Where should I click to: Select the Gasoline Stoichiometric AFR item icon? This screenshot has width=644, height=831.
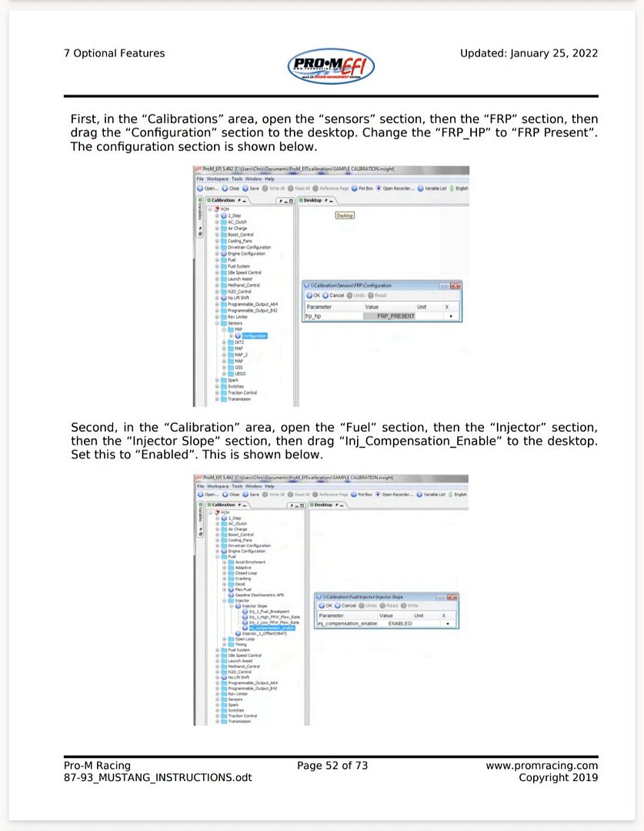click(231, 595)
